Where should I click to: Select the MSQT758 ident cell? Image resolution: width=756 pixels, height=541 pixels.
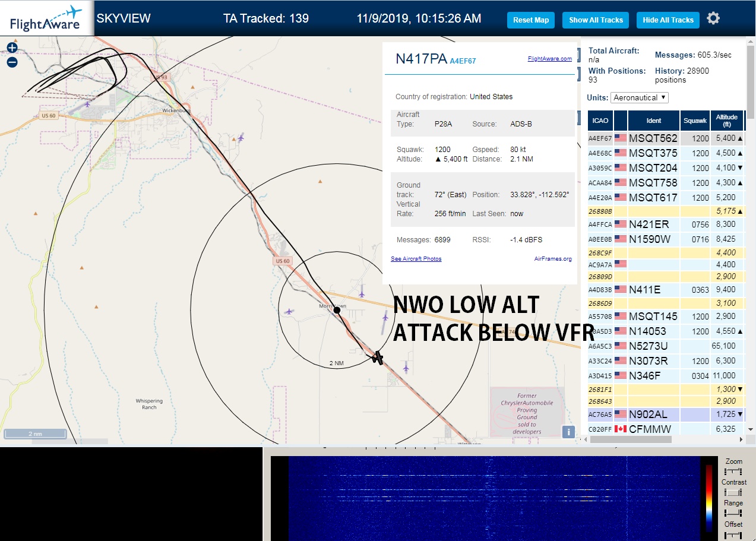653,183
